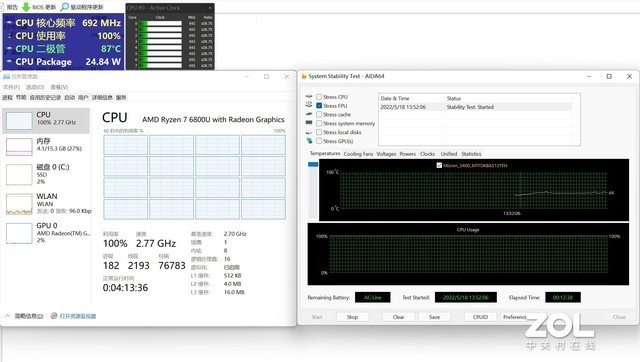Image resolution: width=640 pixels, height=362 pixels.
Task: Click the CPU 二极管 87°C readout
Action: pyautogui.click(x=64, y=49)
